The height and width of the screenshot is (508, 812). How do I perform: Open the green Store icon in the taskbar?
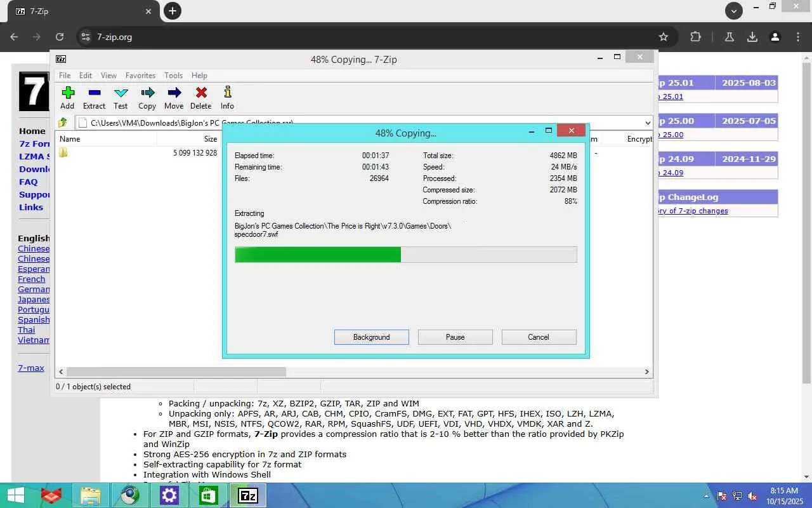209,495
